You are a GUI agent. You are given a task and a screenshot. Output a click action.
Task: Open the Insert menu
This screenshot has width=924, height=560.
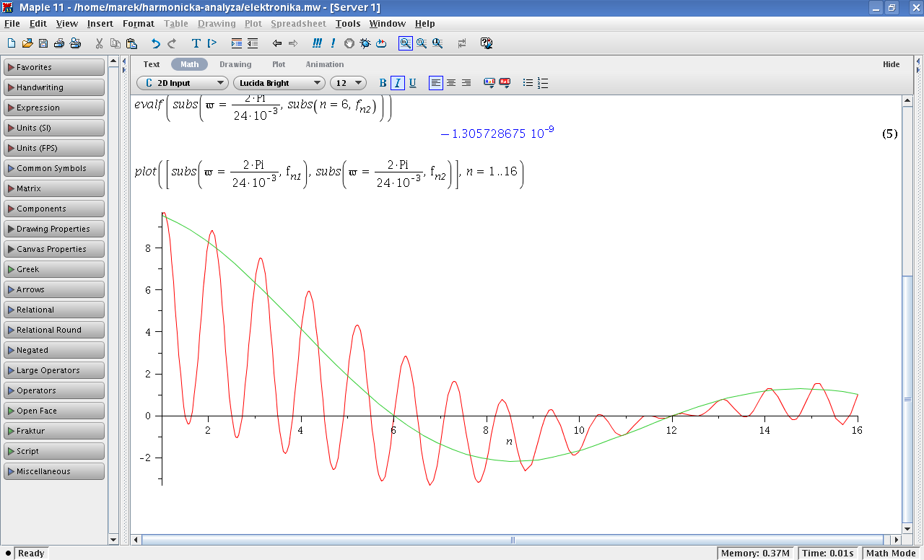pos(100,24)
